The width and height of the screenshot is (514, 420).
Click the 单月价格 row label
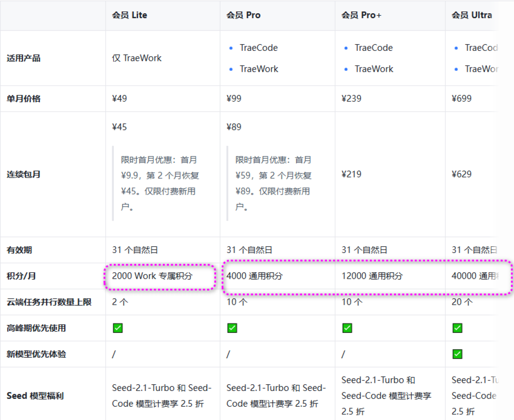24,98
